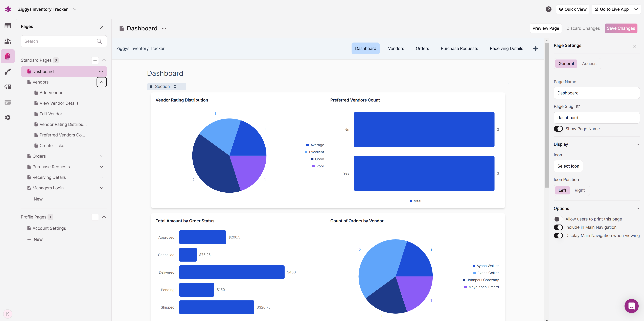
Task: Collapse the Options settings section
Action: click(637, 208)
